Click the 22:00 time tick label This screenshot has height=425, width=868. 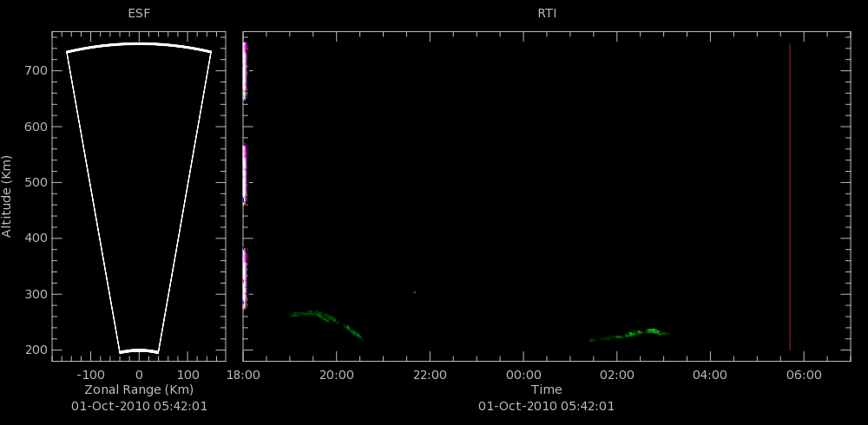431,376
